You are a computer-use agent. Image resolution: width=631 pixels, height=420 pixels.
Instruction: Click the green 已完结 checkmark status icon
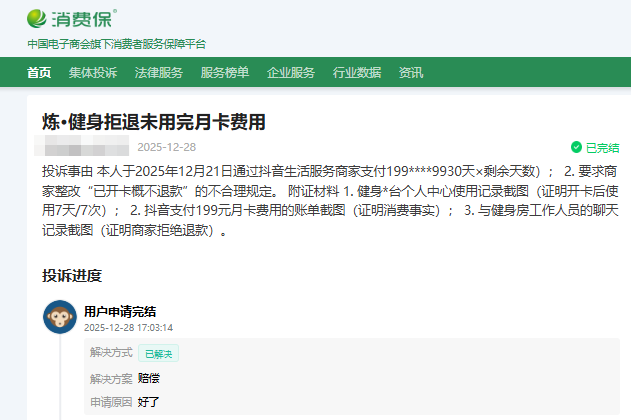pos(576,147)
